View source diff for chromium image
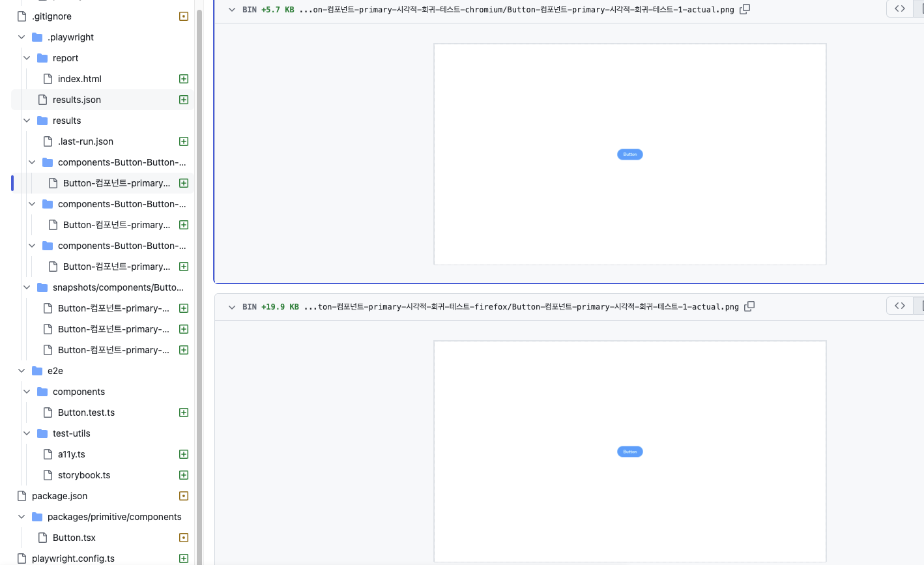924x565 pixels. click(899, 9)
